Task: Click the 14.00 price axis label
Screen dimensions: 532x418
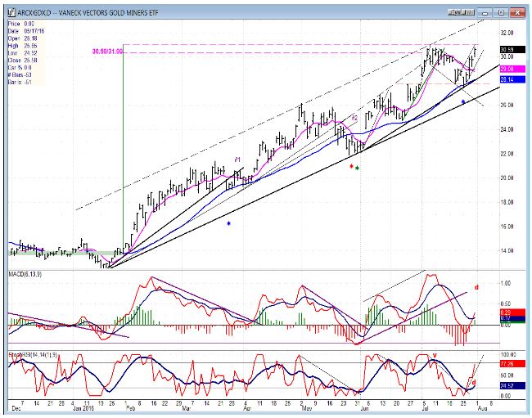Action: point(507,250)
